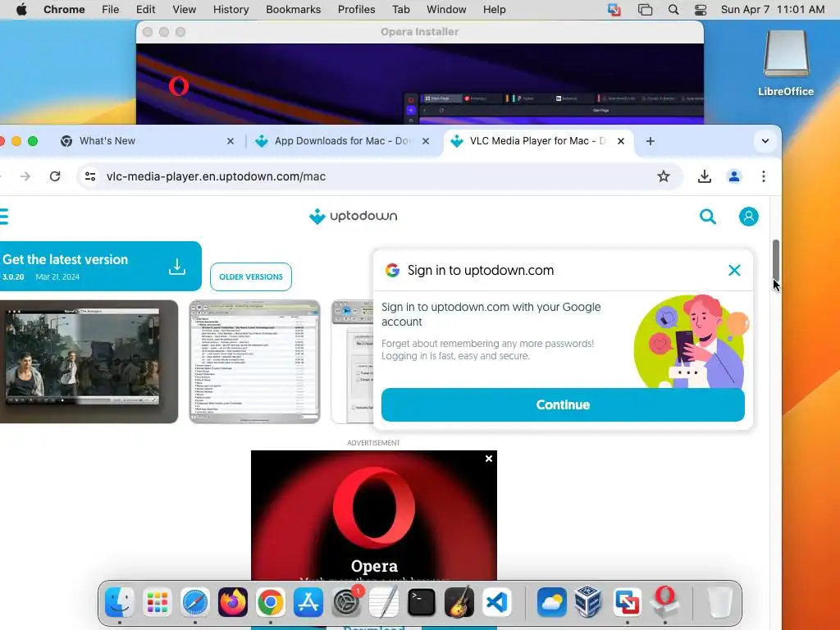Open the View menu
Image resolution: width=840 pixels, height=630 pixels.
(184, 10)
